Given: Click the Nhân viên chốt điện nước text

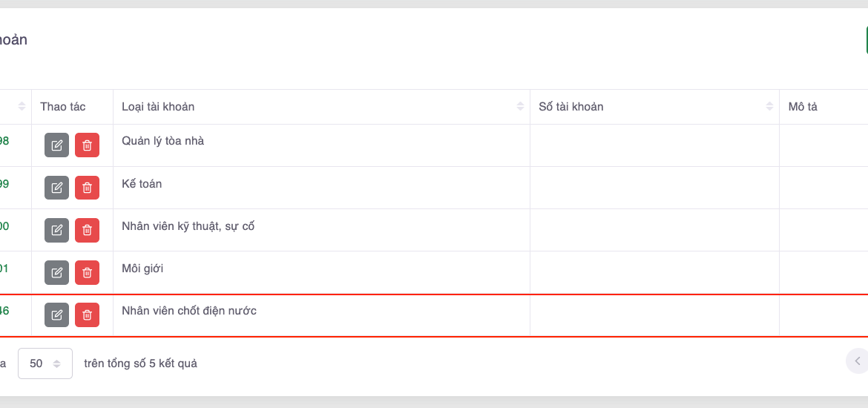Looking at the screenshot, I should click(x=189, y=311).
